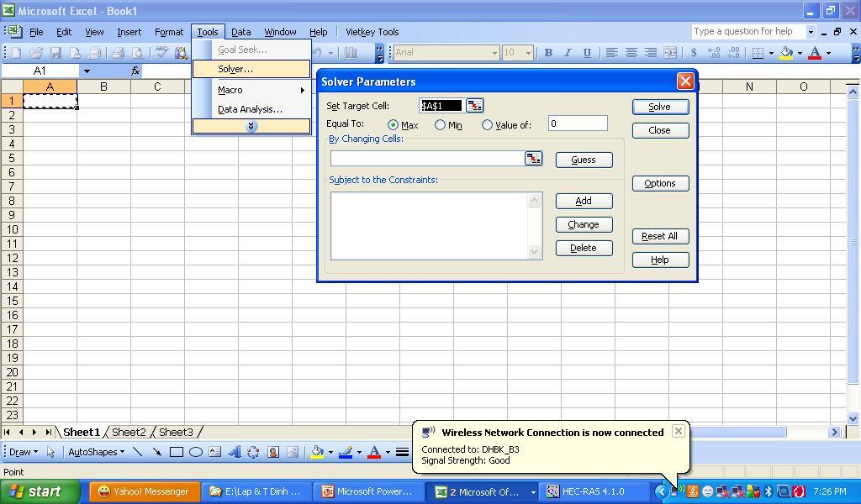Click the Print Preview icon
This screenshot has height=504, width=861.
137,53
